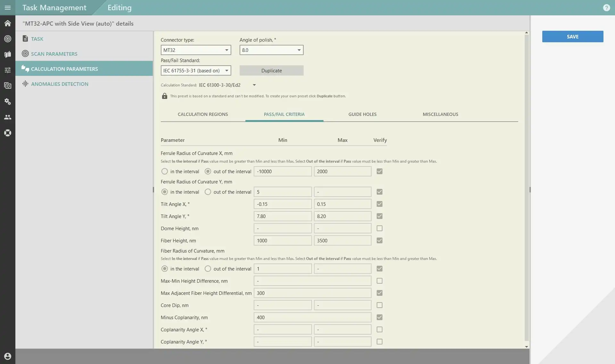This screenshot has width=615, height=364.
Task: Select out of the interval for Fiber Radius of Curvature
Action: click(208, 269)
